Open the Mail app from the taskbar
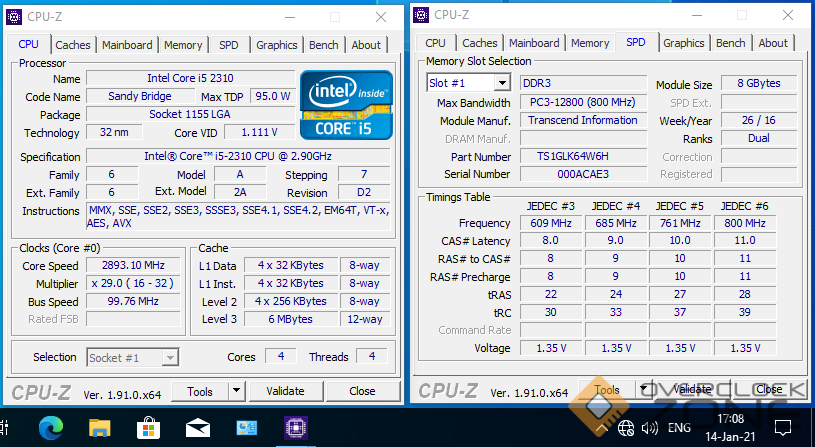Screen dimensions: 815x447 pyautogui.click(x=198, y=429)
